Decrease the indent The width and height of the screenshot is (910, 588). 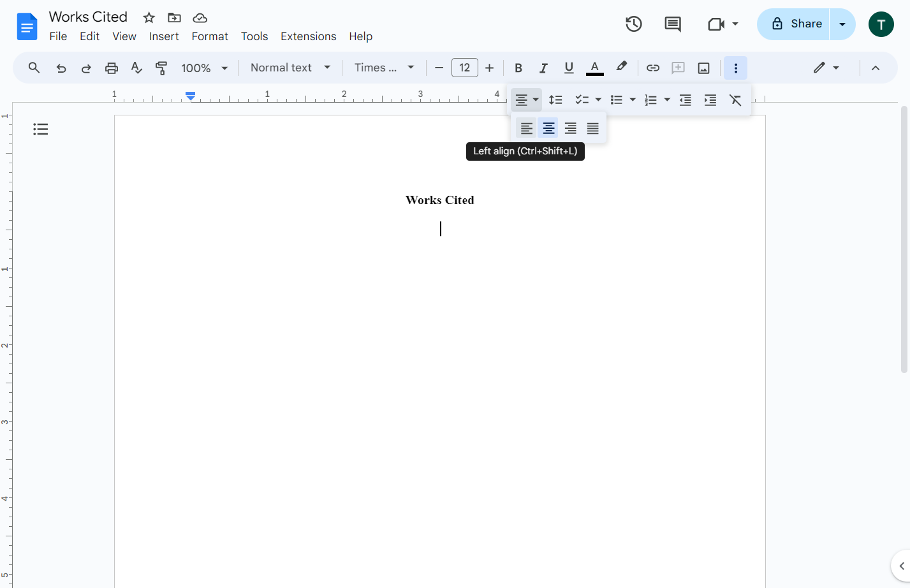(686, 100)
